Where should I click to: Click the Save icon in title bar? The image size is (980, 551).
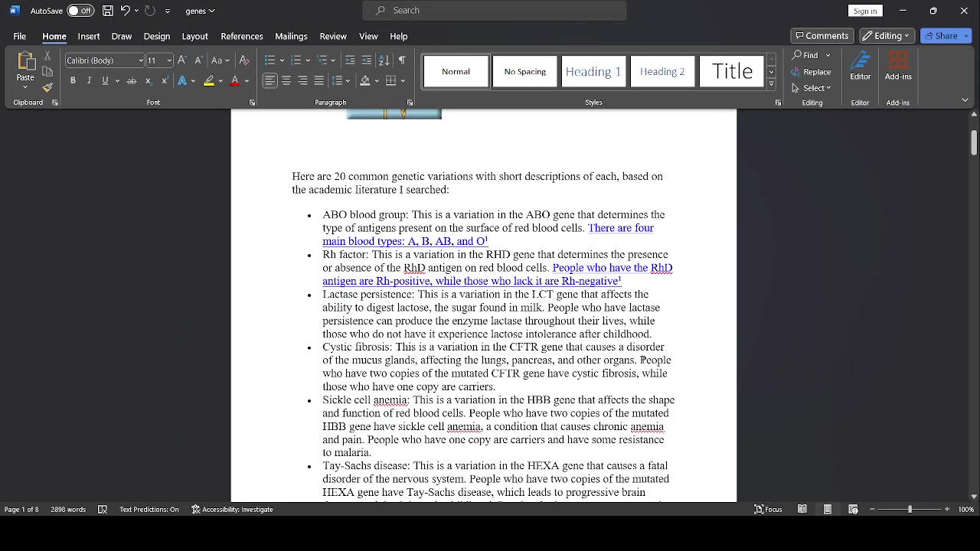coord(108,11)
